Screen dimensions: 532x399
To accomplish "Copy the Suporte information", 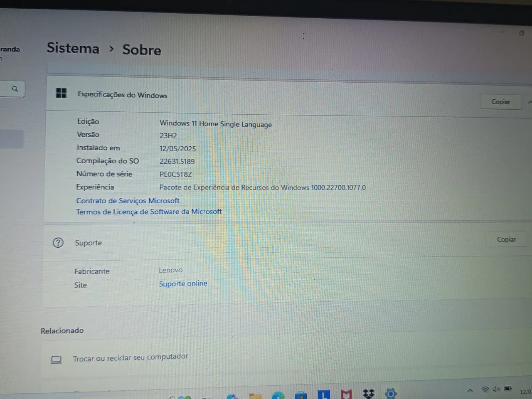I will [506, 239].
